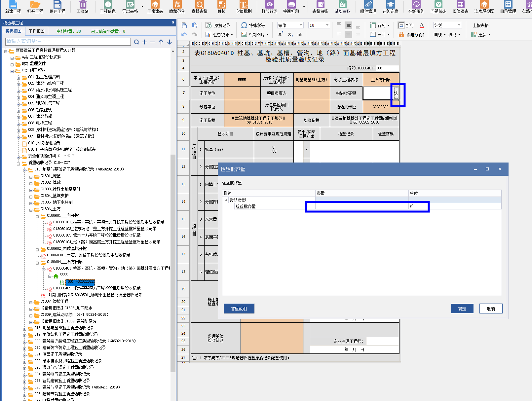Click the 上报表格 menu item
Screen dimensions: 532x401
(480, 25)
